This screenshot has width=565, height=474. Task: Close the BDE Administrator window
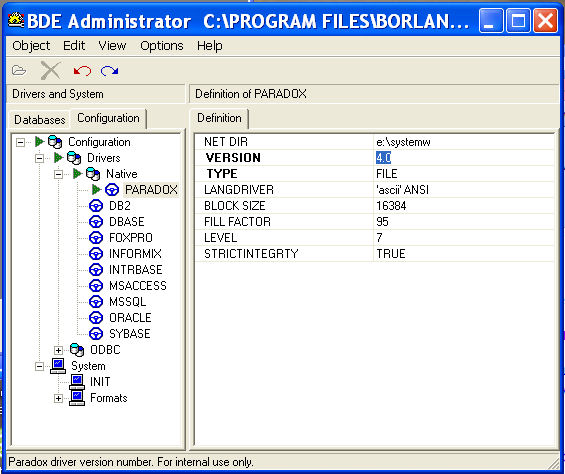[545, 21]
